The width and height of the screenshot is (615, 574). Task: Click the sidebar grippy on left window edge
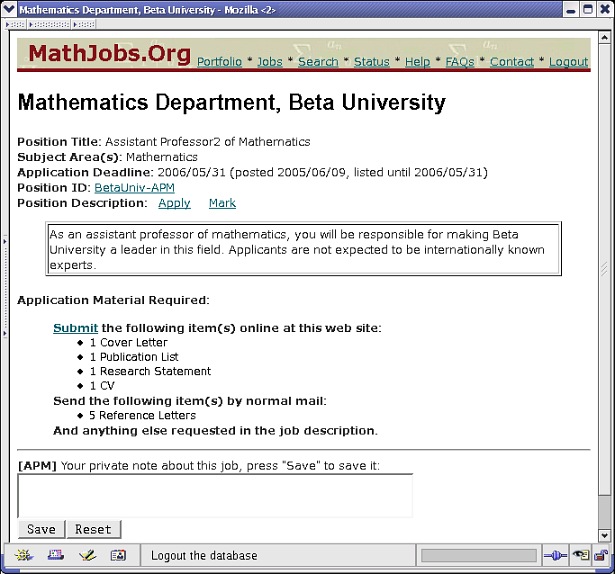[5, 286]
